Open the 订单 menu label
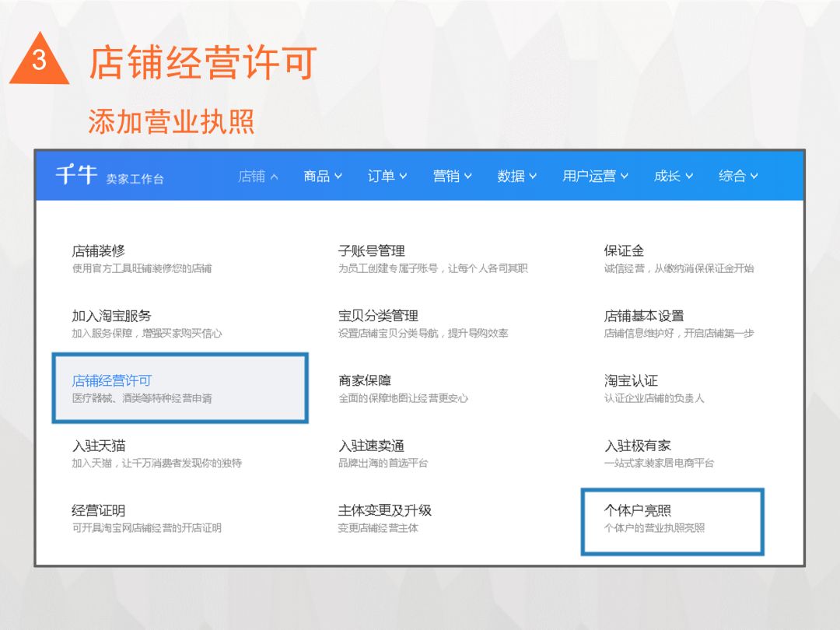This screenshot has width=840, height=630. 381,176
